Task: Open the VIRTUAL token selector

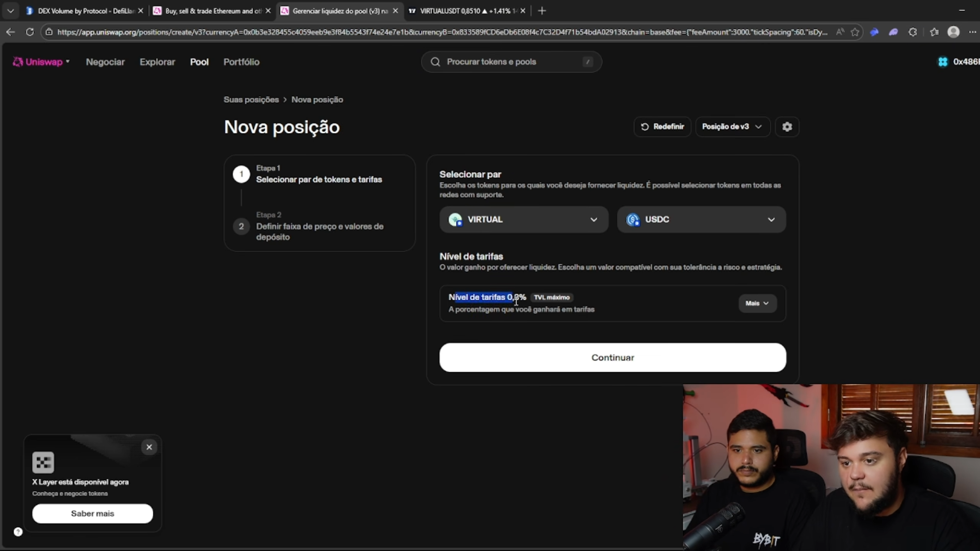Action: point(524,219)
